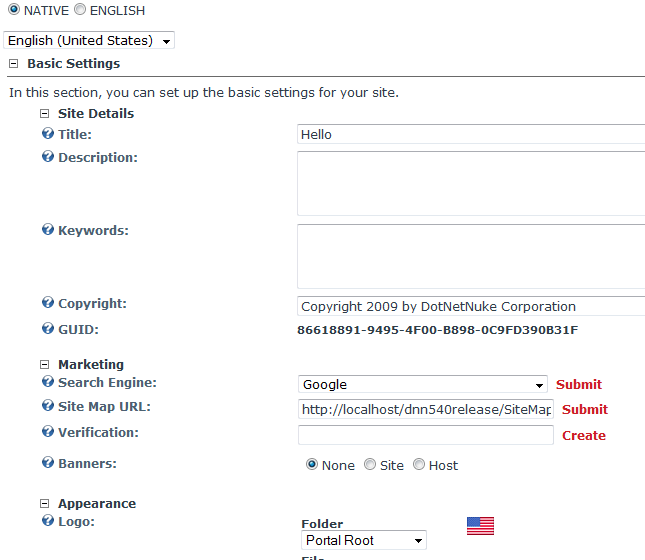Set Banners to Site
Screen dimensions: 645x560
(370, 465)
